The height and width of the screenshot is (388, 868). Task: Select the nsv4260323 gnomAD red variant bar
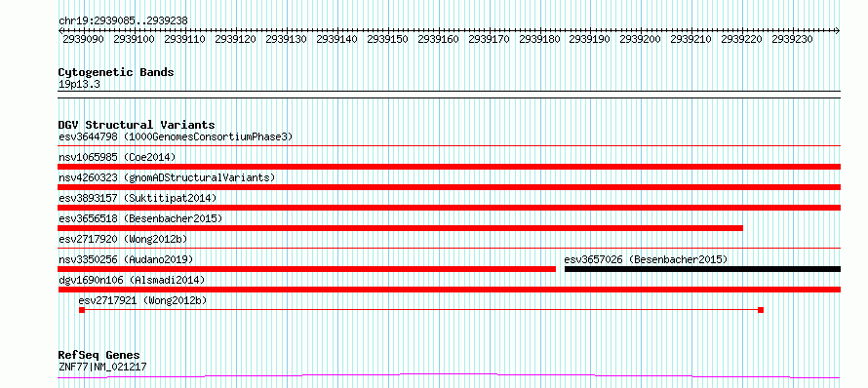[x=449, y=187]
